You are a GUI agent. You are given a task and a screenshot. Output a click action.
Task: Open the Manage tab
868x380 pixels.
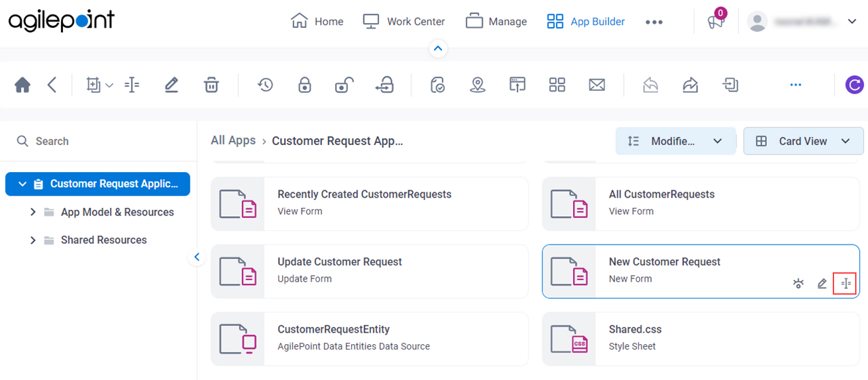click(496, 21)
